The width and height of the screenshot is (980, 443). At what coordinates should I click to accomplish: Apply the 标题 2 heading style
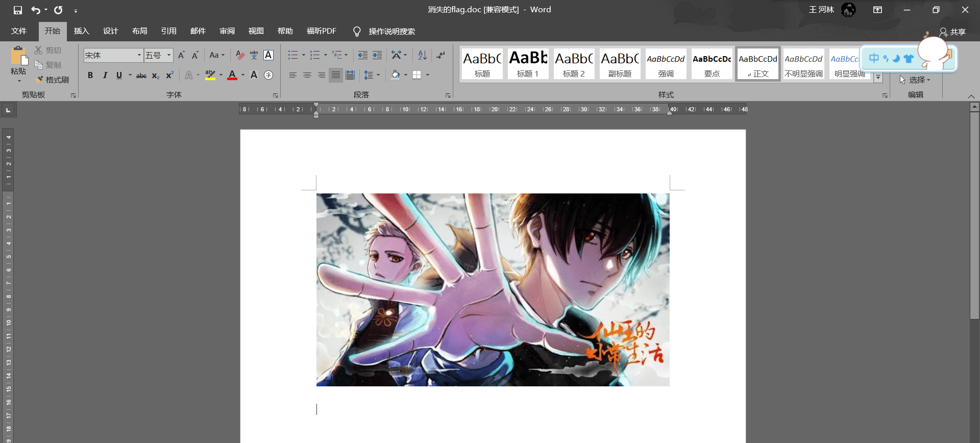tap(574, 64)
